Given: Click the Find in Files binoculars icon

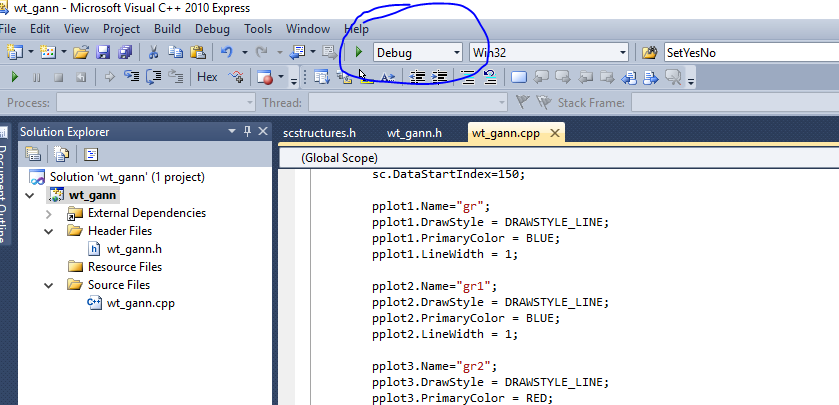Looking at the screenshot, I should 649,52.
